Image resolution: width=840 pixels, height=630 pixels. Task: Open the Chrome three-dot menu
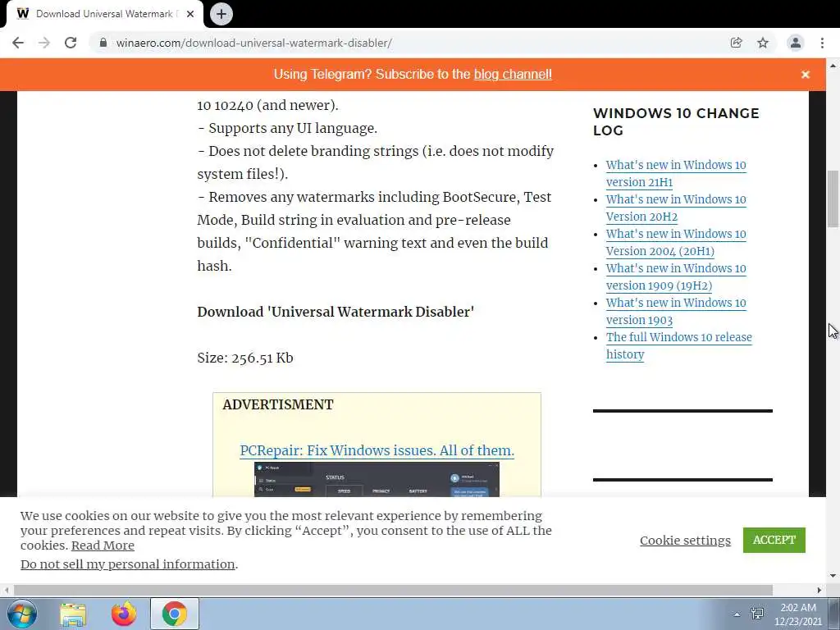(x=822, y=43)
